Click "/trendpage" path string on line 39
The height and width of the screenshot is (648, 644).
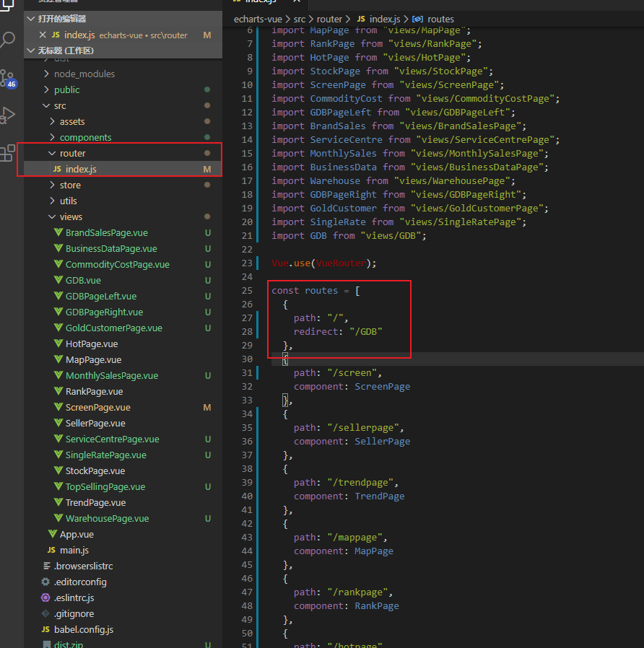tap(360, 482)
